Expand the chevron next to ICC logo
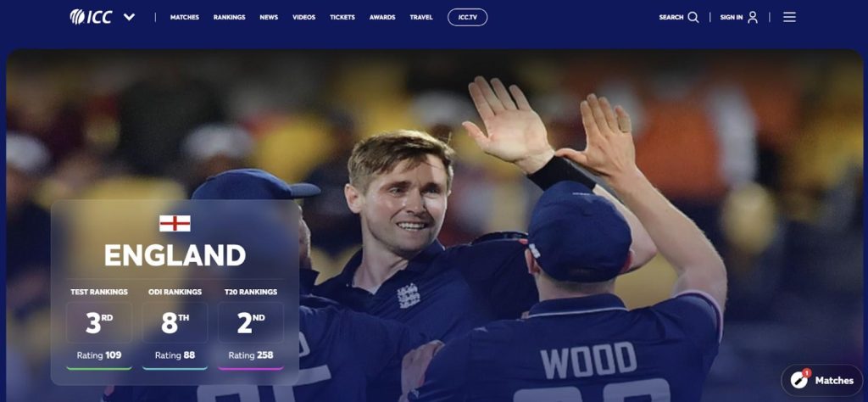The width and height of the screenshot is (868, 402). pos(129,17)
